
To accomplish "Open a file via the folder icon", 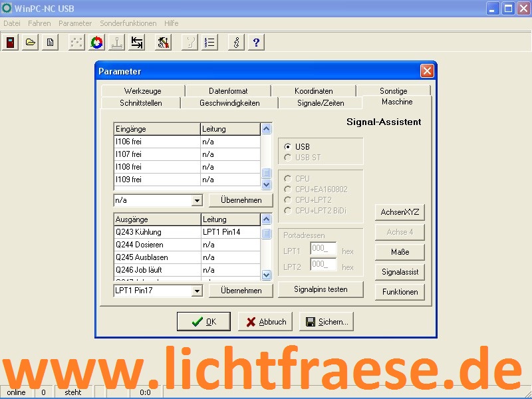I will point(31,43).
